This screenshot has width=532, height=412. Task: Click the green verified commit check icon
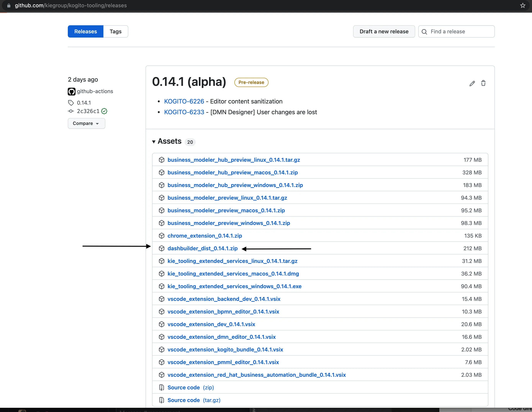104,111
